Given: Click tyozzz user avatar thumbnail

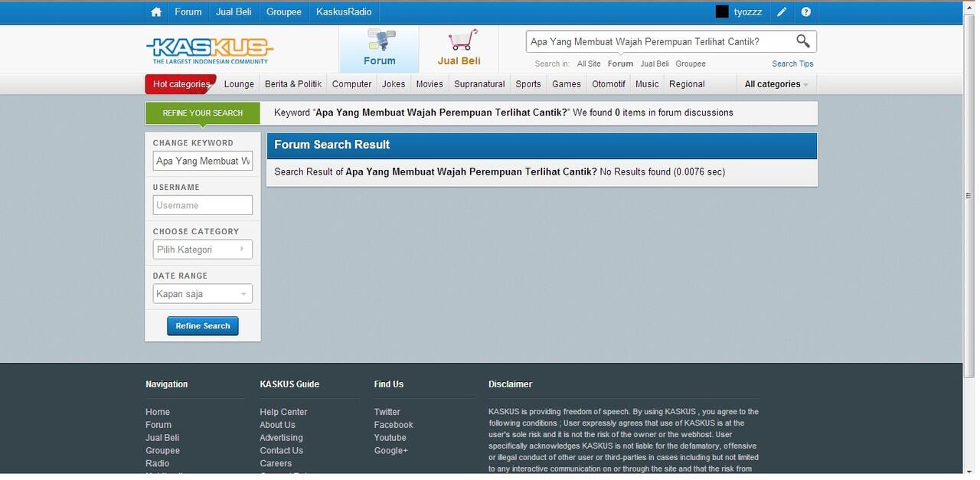Looking at the screenshot, I should (722, 12).
